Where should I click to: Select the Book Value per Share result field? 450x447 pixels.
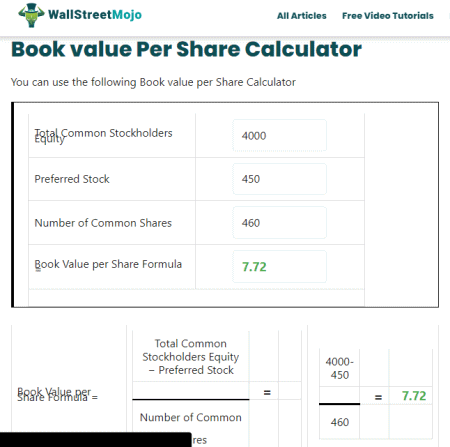coord(279,267)
